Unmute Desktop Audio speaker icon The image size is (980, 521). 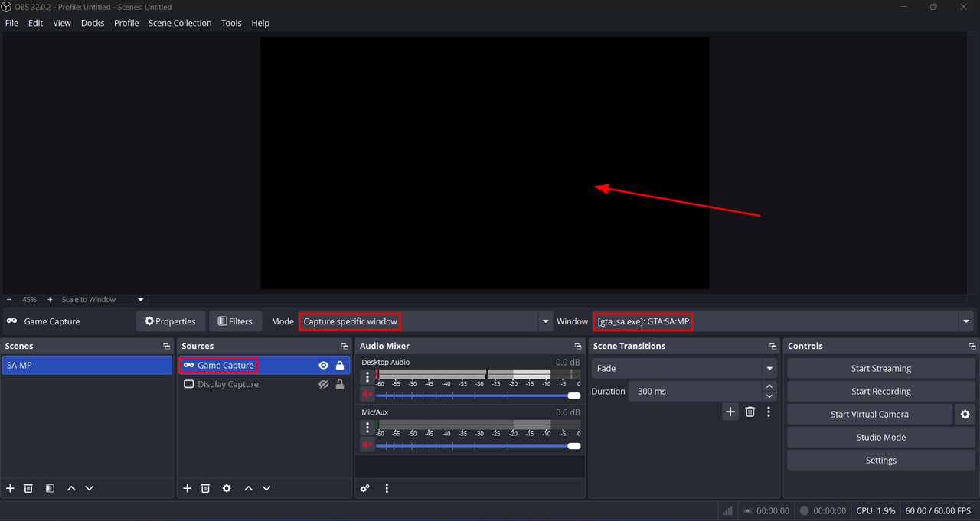[x=367, y=394]
